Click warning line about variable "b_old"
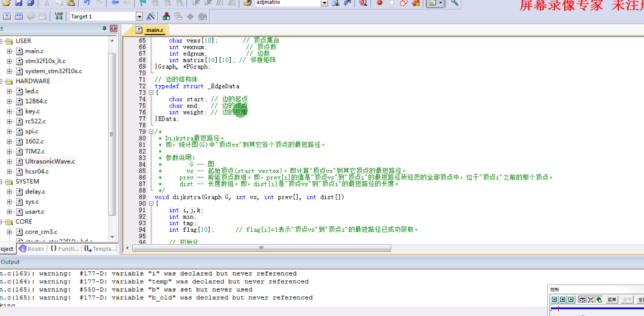Image resolution: width=644 pixels, height=316 pixels. [x=156, y=297]
